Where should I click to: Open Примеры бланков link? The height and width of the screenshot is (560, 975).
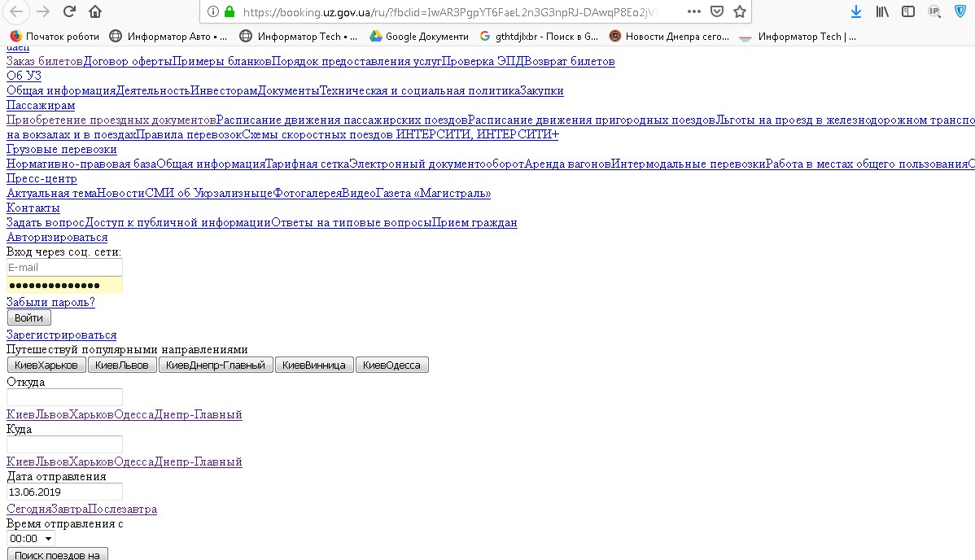pyautogui.click(x=222, y=62)
